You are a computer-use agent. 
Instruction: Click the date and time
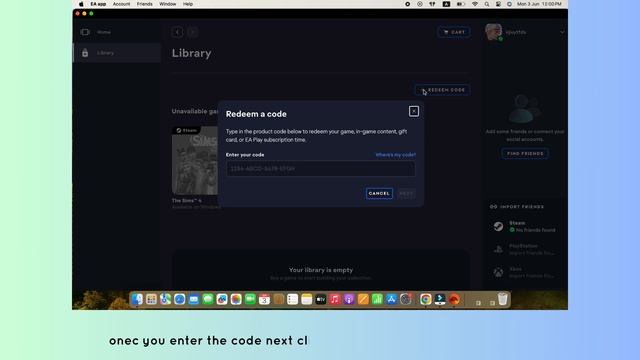pos(539,4)
